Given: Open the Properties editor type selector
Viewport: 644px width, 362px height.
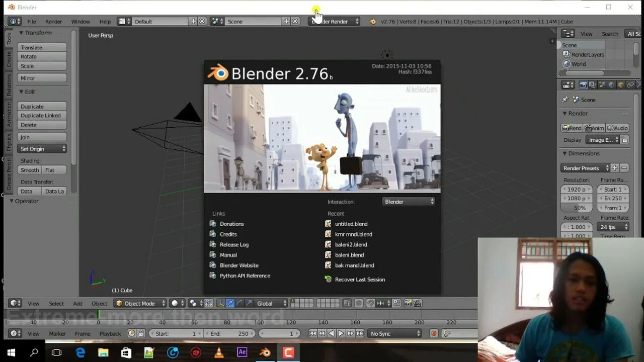Looking at the screenshot, I should 568,85.
